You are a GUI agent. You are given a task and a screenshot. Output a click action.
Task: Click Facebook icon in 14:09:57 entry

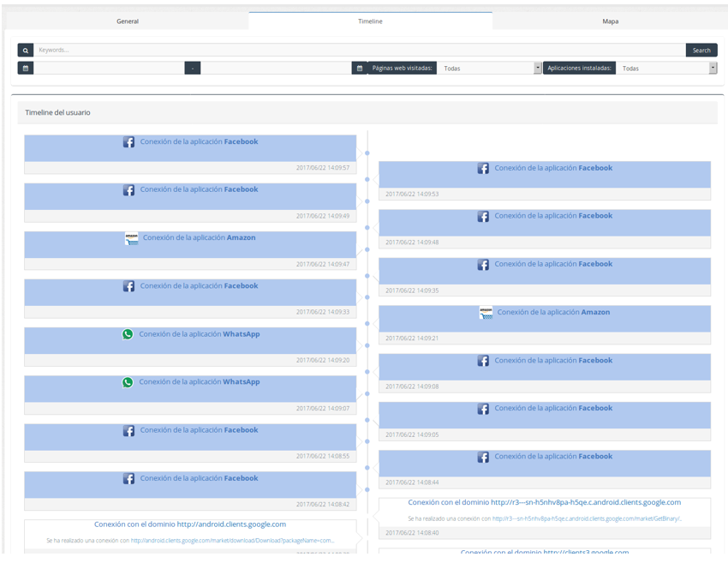128,142
